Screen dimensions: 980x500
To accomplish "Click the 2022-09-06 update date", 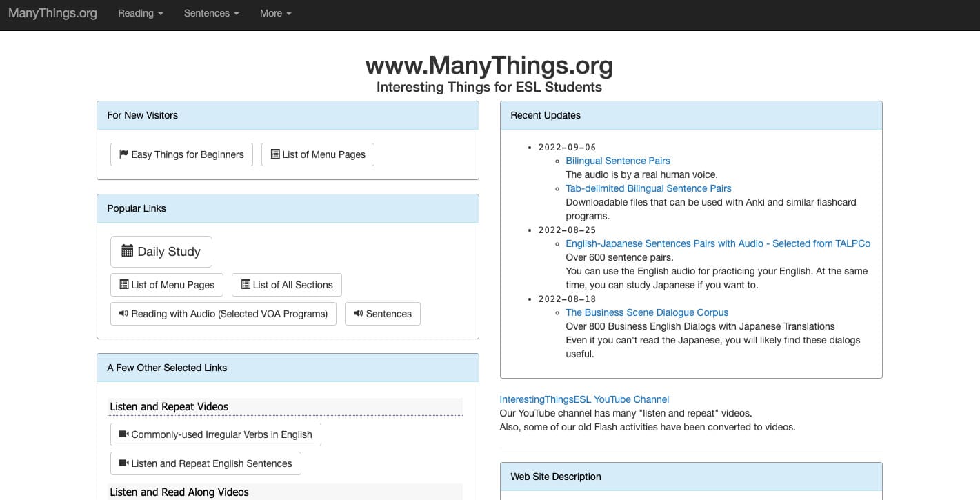I will [567, 147].
